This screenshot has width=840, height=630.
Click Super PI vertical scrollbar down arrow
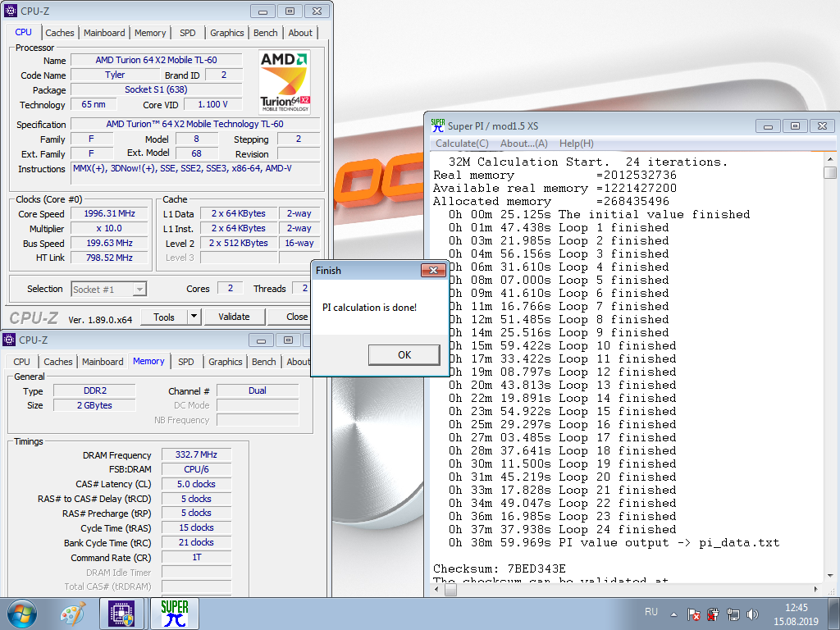pyautogui.click(x=830, y=577)
